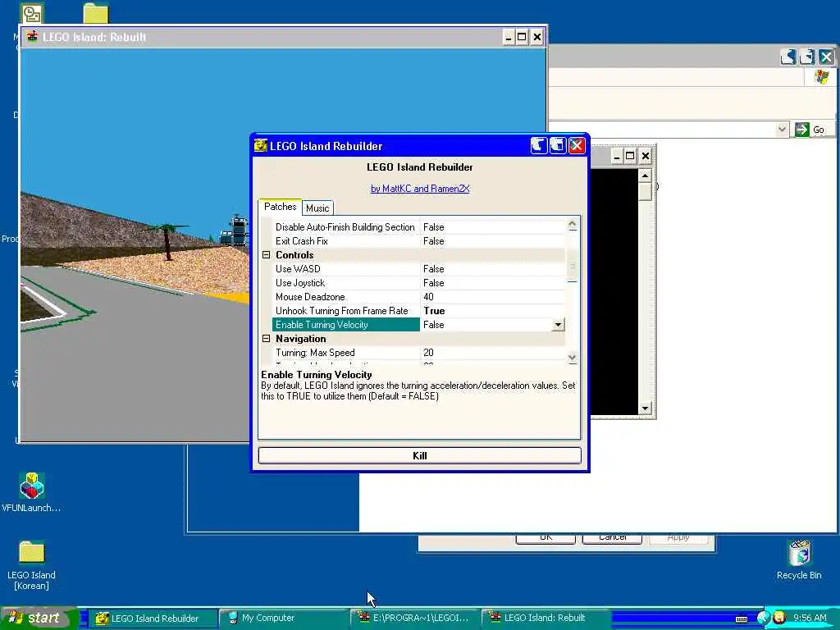This screenshot has height=630, width=840.
Task: Click the Go button in explorer window
Action: click(x=810, y=129)
